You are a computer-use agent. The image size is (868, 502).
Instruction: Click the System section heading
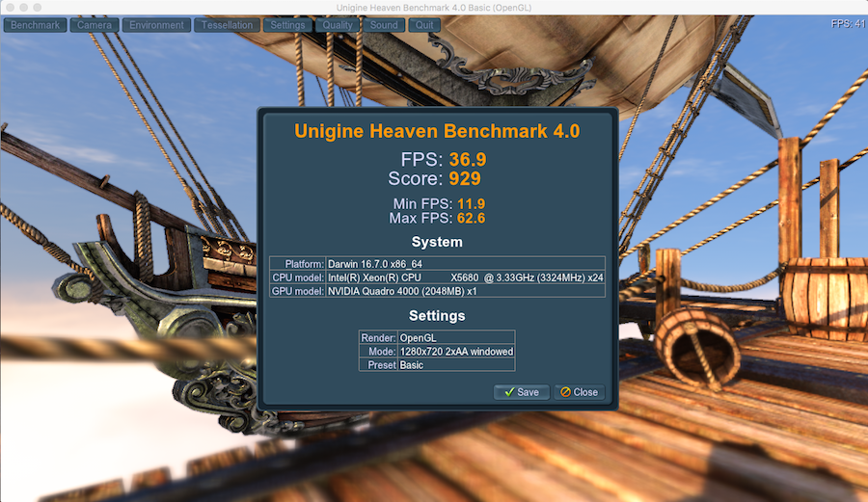tap(437, 242)
